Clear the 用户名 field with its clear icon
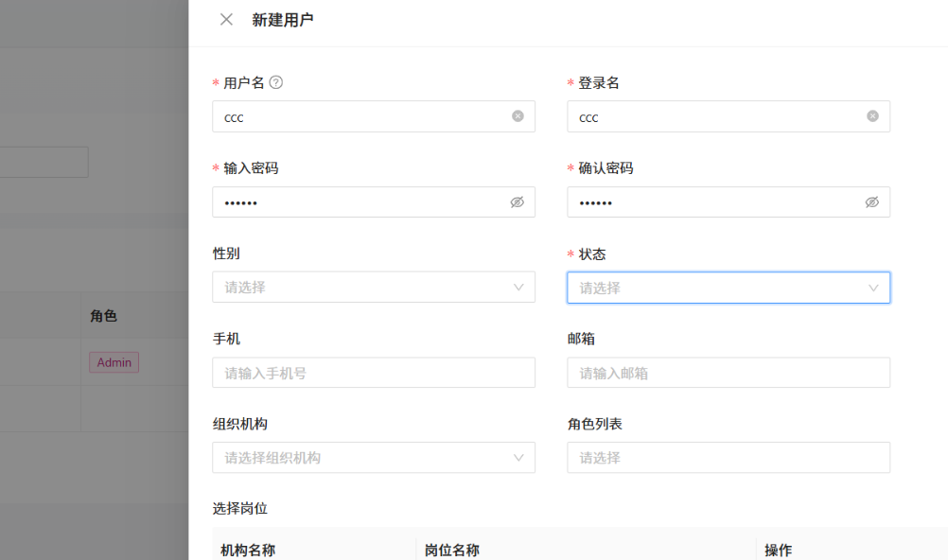This screenshot has width=948, height=560. point(518,116)
